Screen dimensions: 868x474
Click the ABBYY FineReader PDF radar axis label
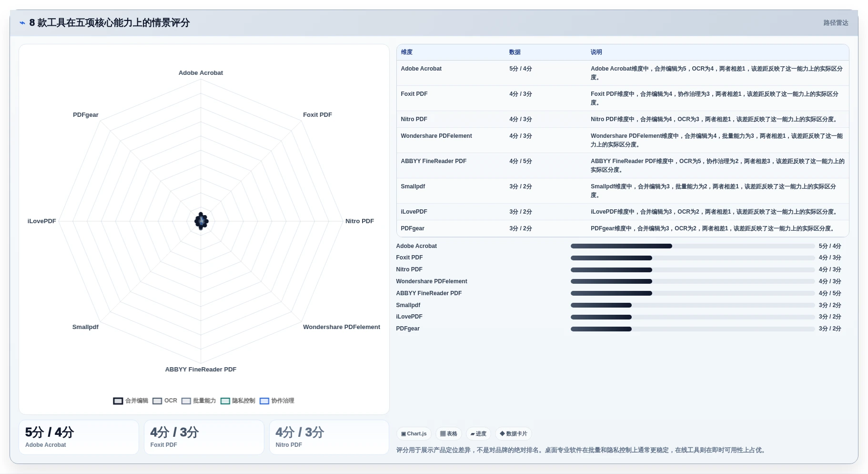(x=201, y=370)
